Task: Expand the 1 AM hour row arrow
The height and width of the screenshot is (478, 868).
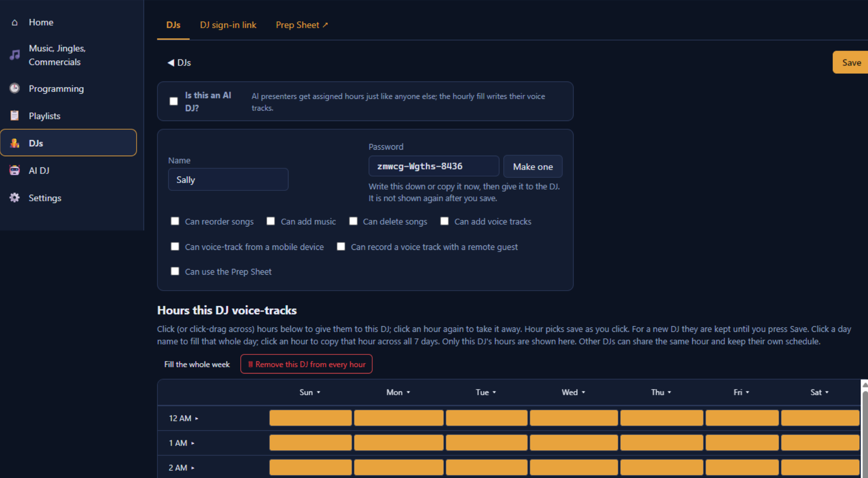Action: (x=193, y=443)
